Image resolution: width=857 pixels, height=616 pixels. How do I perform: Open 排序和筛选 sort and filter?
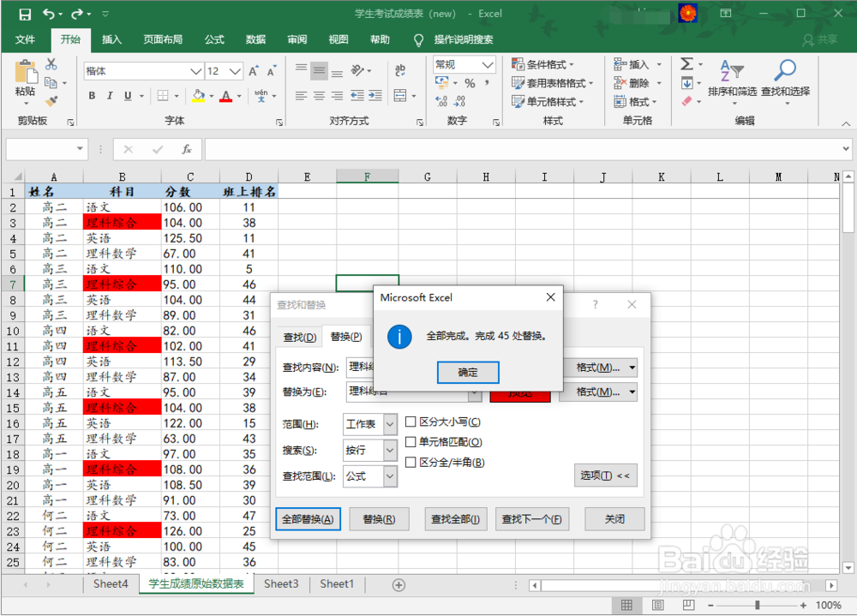click(x=732, y=82)
